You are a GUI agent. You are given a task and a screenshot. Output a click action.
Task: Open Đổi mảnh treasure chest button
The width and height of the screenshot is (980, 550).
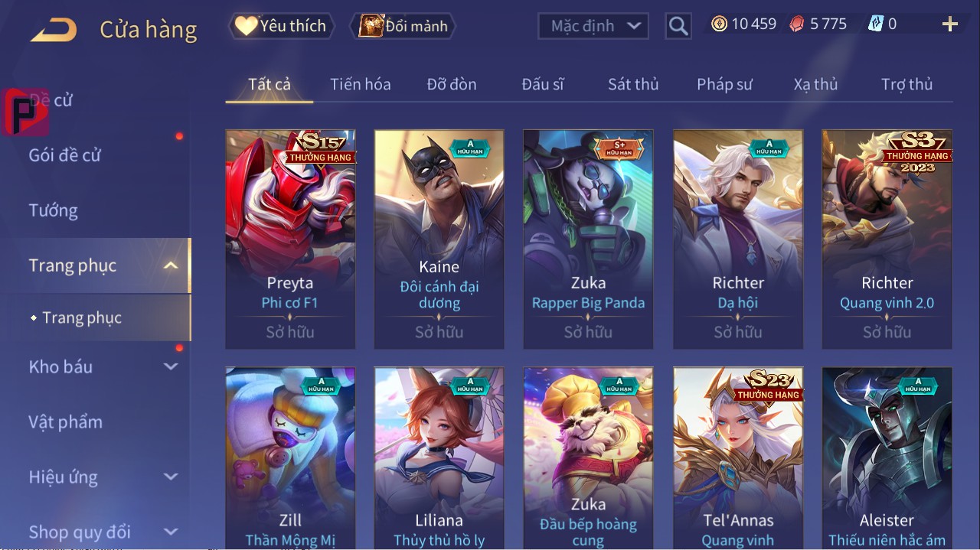(403, 26)
